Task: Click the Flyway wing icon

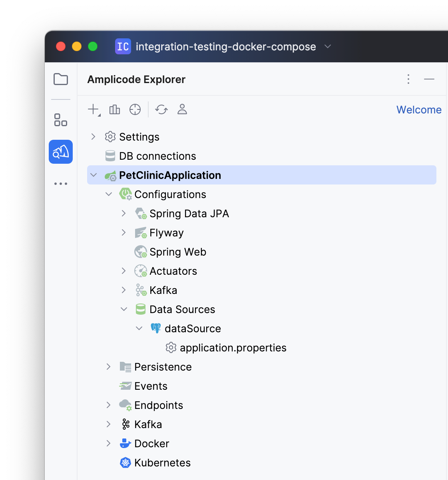Action: point(141,233)
